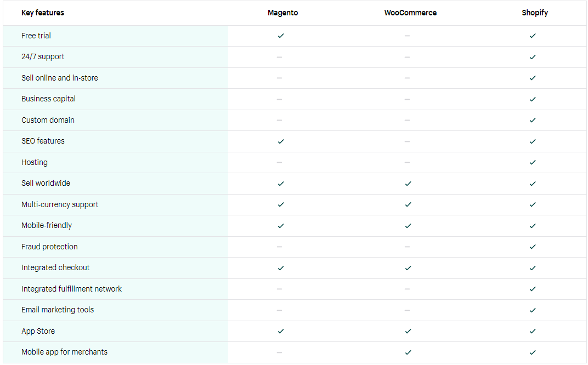Click Magento checkmark for Multi-currency support

click(280, 204)
